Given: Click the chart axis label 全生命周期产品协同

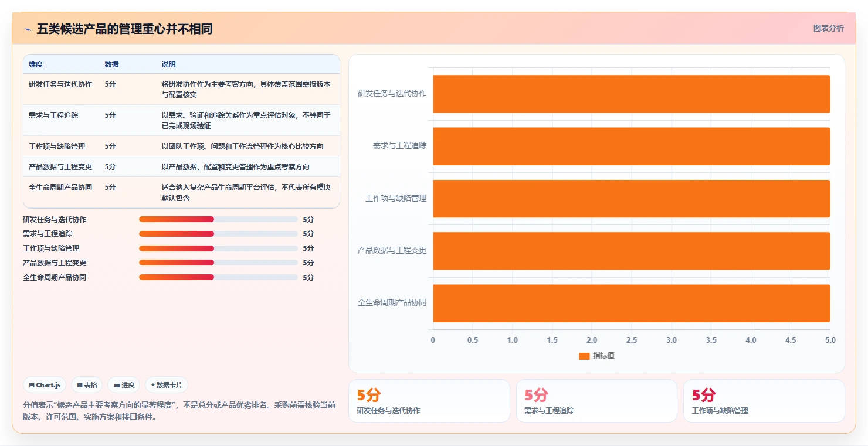Looking at the screenshot, I should click(392, 302).
